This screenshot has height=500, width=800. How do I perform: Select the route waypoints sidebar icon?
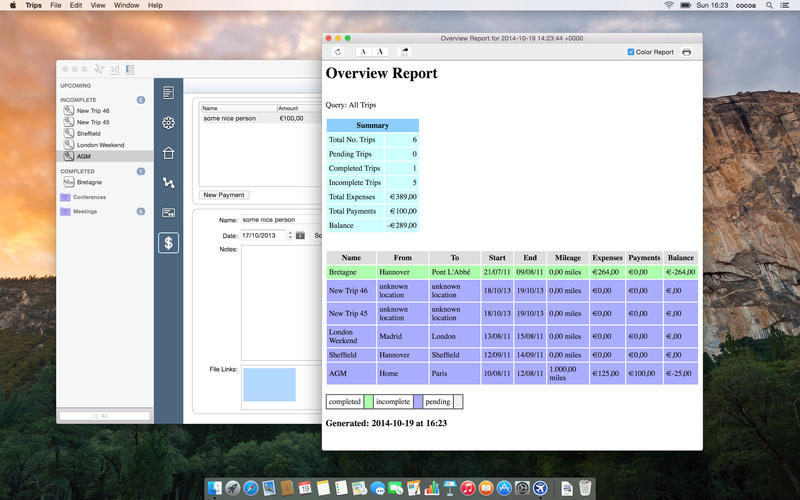[x=168, y=183]
